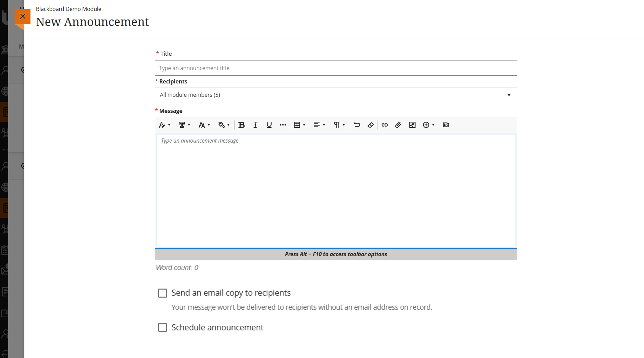Click the undo icon

[x=357, y=125]
